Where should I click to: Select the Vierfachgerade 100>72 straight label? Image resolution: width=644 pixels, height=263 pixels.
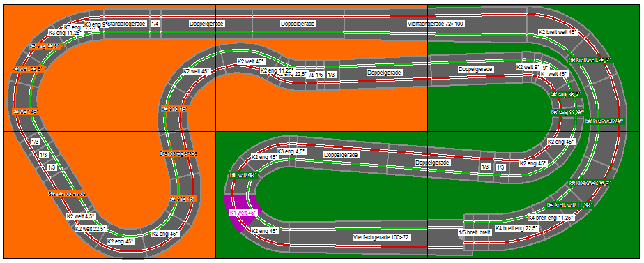[381, 237]
